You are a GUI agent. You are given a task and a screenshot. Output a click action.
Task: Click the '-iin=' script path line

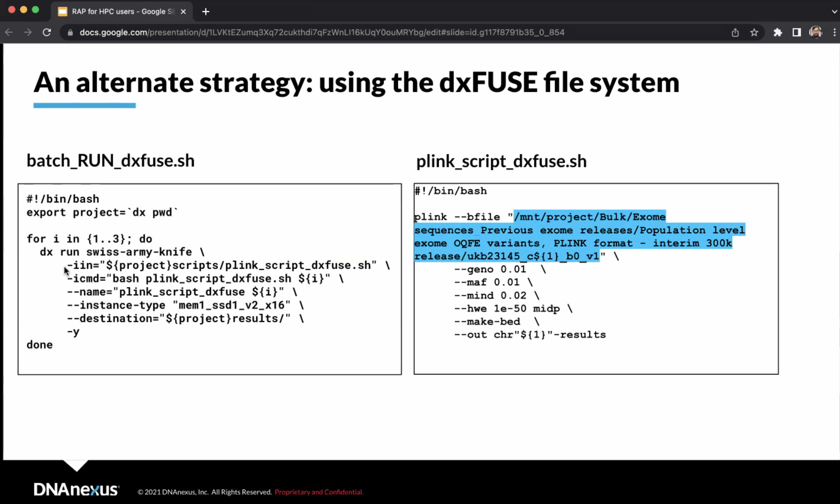[228, 265]
